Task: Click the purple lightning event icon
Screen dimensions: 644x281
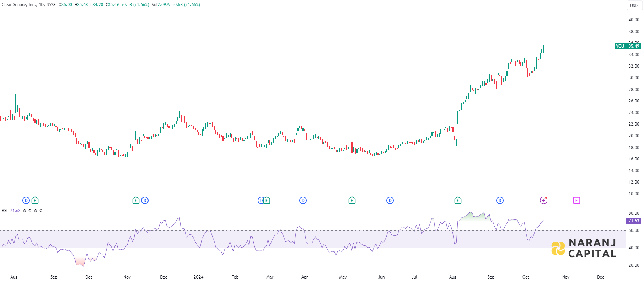Action: pyautogui.click(x=543, y=201)
